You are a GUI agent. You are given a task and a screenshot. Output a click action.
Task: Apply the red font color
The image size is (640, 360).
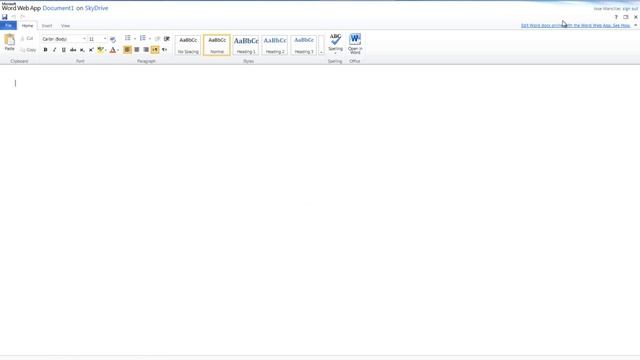113,50
